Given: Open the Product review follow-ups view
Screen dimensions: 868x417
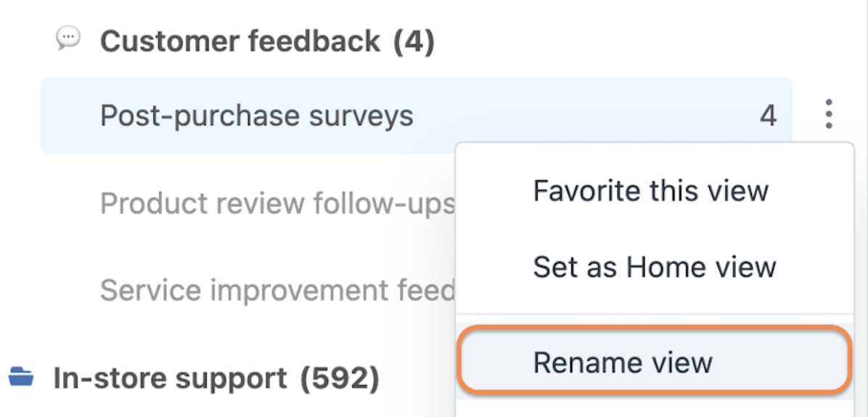Looking at the screenshot, I should 277,204.
